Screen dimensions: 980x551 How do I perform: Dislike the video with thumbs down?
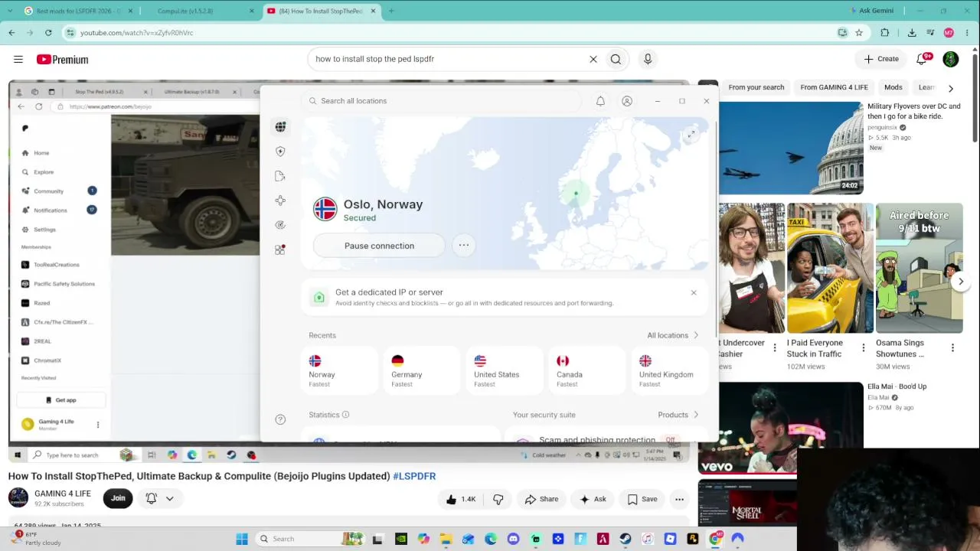click(x=498, y=499)
